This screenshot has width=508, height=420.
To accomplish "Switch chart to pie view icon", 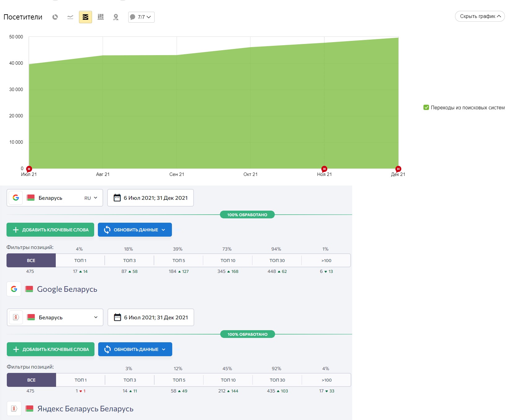I will 55,17.
